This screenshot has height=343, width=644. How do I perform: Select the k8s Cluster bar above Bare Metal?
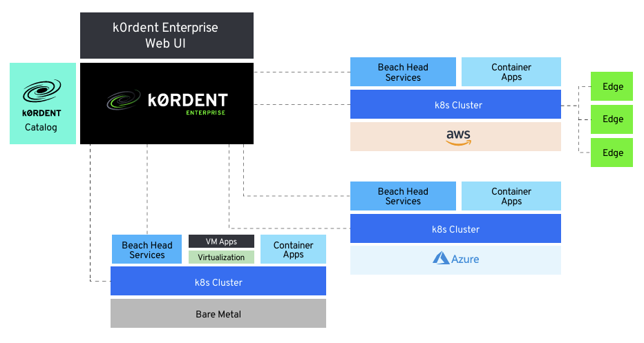218,281
